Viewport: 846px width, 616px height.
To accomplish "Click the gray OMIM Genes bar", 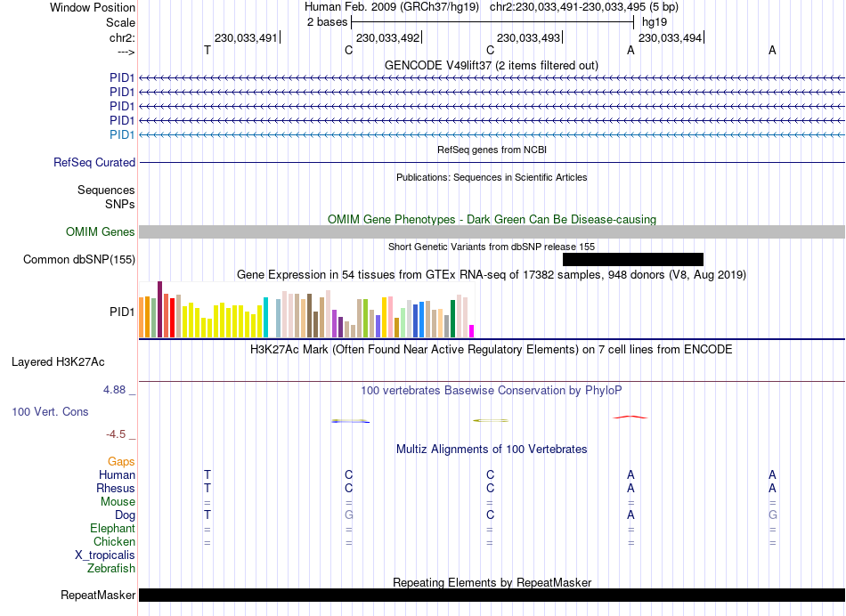I will [x=492, y=232].
